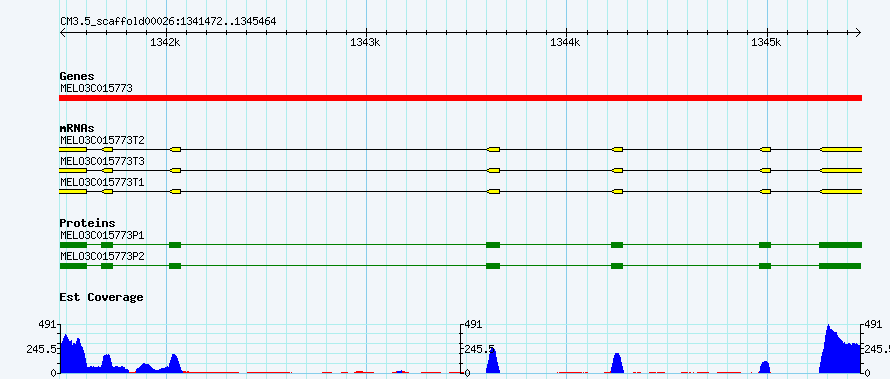Viewport: 890px width, 379px height.
Task: Click the red MELO3C015773 gene bar
Action: click(x=460, y=98)
